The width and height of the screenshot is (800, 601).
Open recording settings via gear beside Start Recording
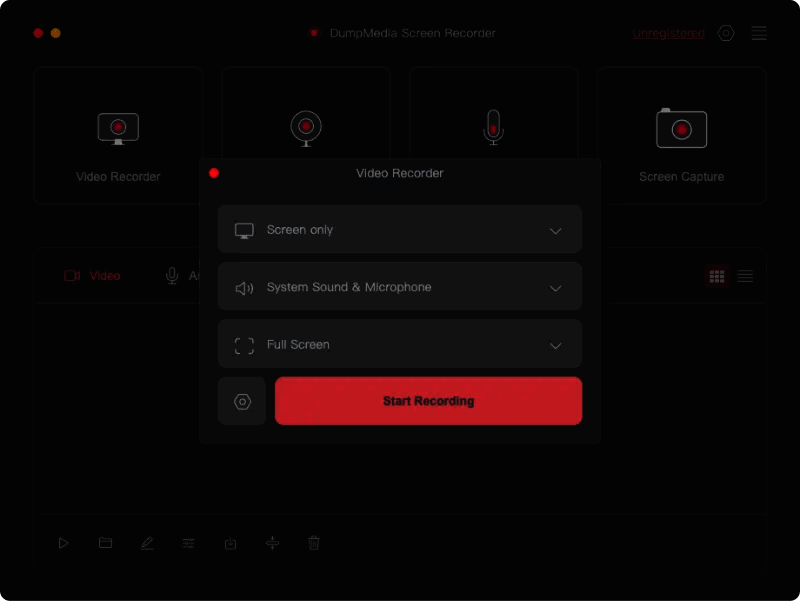[242, 400]
